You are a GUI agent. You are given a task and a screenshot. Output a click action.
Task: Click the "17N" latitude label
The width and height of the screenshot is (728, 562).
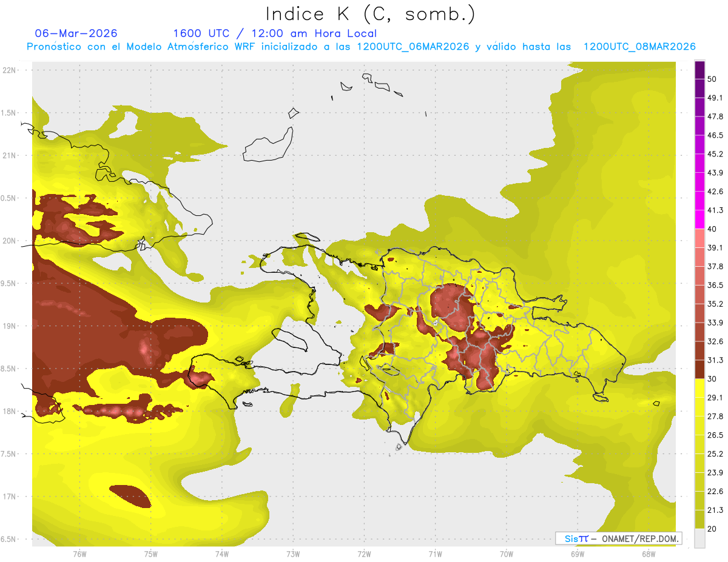point(10,497)
